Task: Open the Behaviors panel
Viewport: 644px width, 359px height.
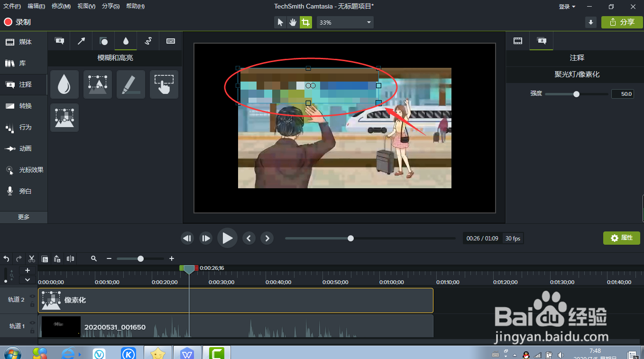Action: pyautogui.click(x=24, y=127)
